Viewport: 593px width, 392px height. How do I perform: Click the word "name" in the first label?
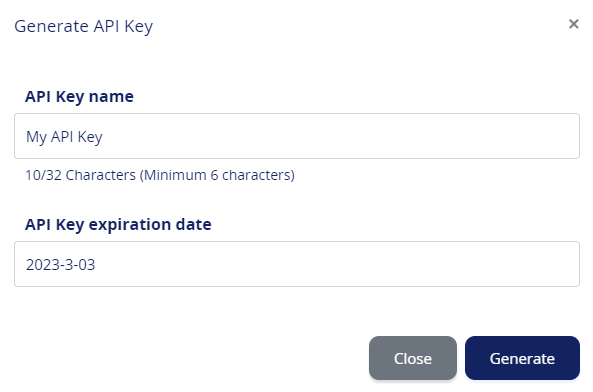(111, 97)
